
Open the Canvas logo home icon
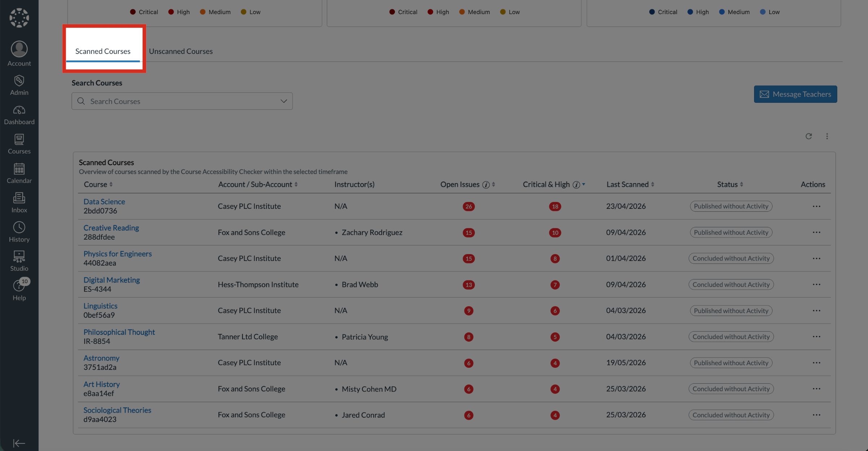tap(19, 18)
